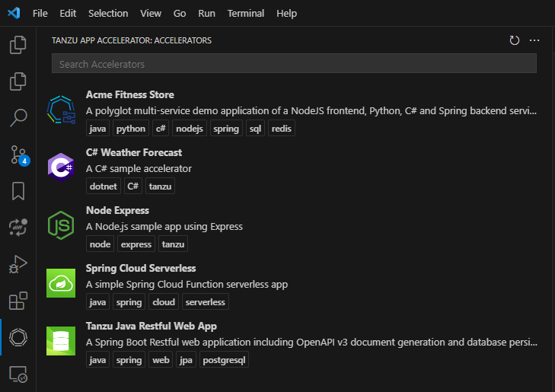
Task: Click the tanzu tag on C# Weather Forecast
Action: (160, 186)
